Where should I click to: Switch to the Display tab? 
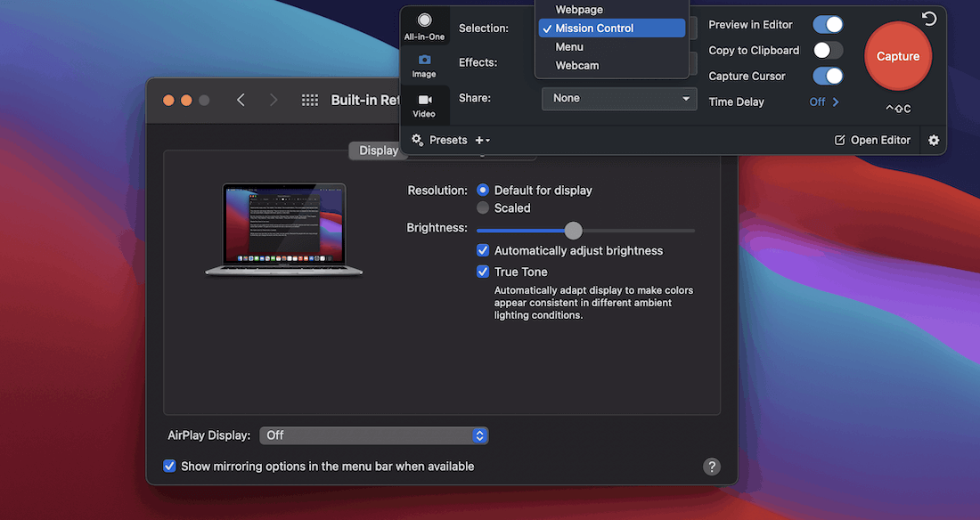coord(378,150)
